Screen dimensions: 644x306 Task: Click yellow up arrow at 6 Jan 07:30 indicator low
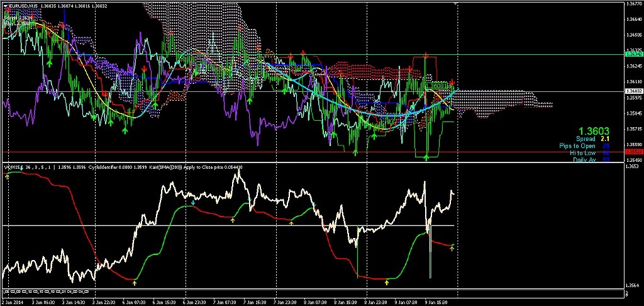[135, 283]
